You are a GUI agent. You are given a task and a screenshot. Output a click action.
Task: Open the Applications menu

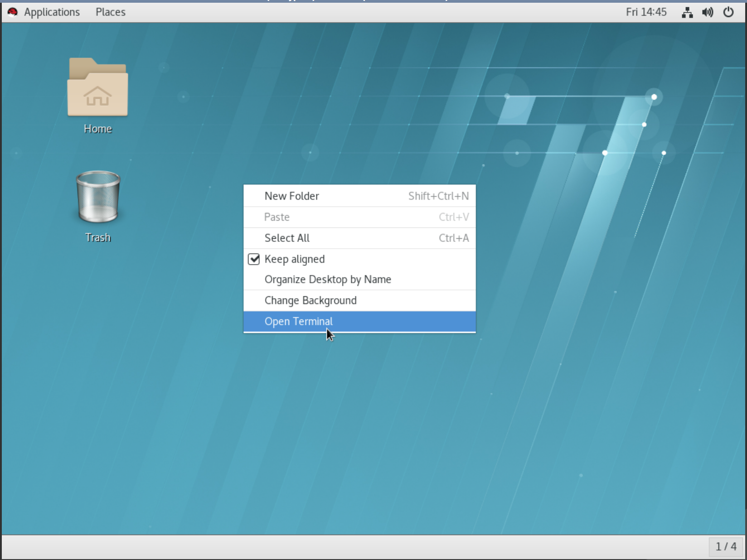coord(52,12)
